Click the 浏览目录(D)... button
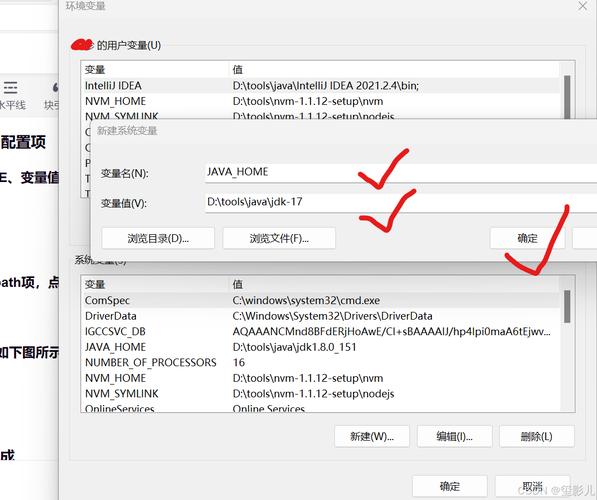This screenshot has width=597, height=500. (158, 238)
